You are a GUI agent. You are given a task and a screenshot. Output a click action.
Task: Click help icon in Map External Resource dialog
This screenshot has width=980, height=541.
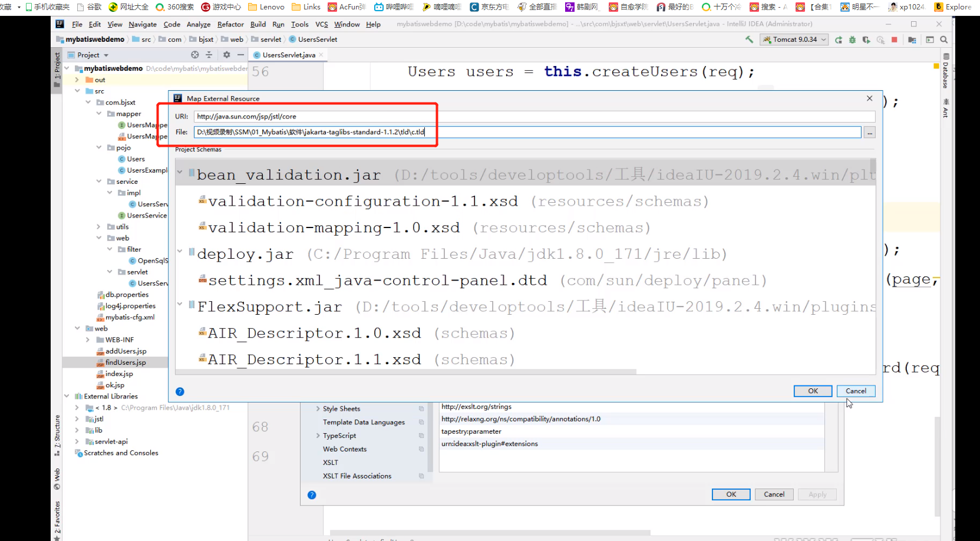pyautogui.click(x=180, y=391)
